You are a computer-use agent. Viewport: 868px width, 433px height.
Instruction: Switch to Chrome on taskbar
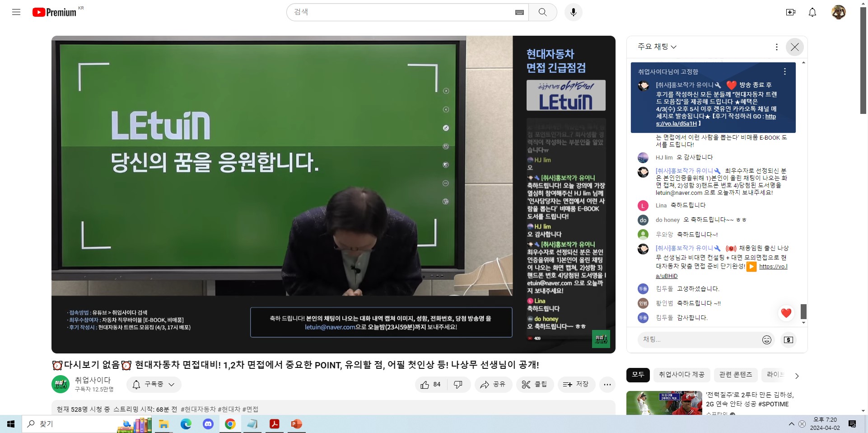(x=230, y=424)
